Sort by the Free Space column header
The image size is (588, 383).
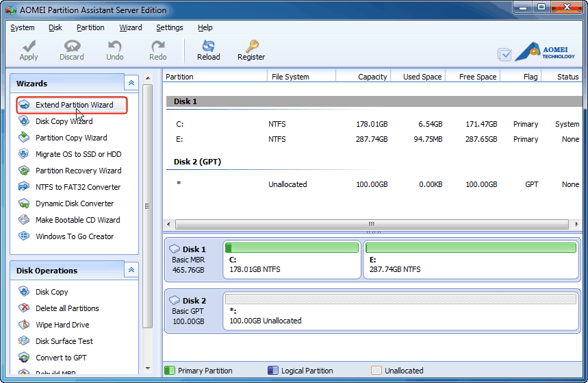coord(473,77)
